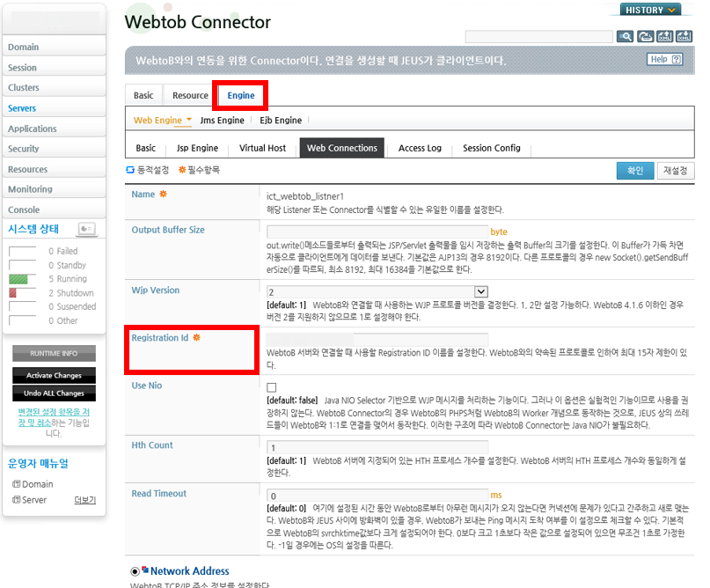
Task: Open the Domain sidebar menu
Action: click(54, 48)
